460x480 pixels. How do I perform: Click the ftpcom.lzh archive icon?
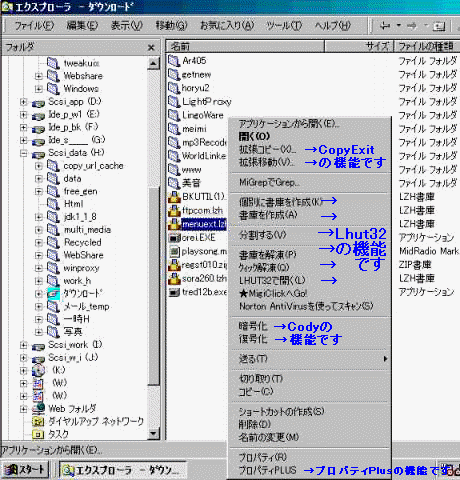click(174, 210)
